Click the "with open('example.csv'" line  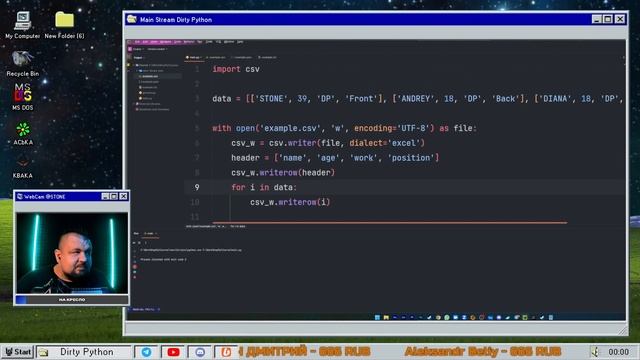(x=344, y=128)
